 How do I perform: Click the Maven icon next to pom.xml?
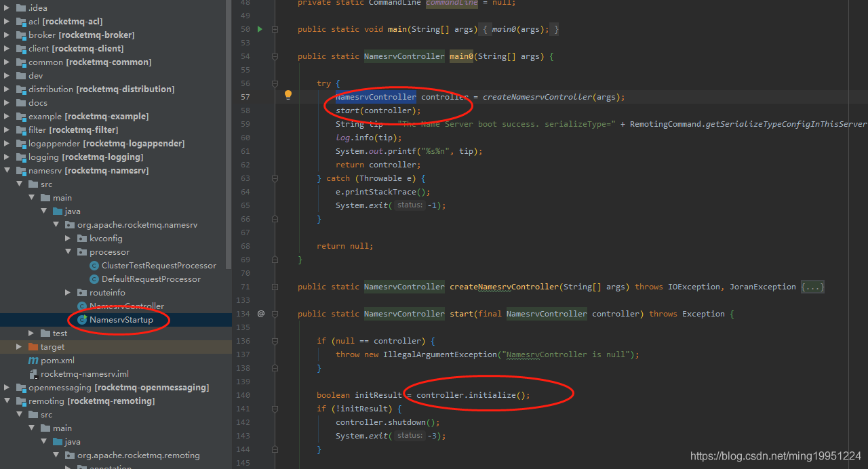click(x=33, y=361)
